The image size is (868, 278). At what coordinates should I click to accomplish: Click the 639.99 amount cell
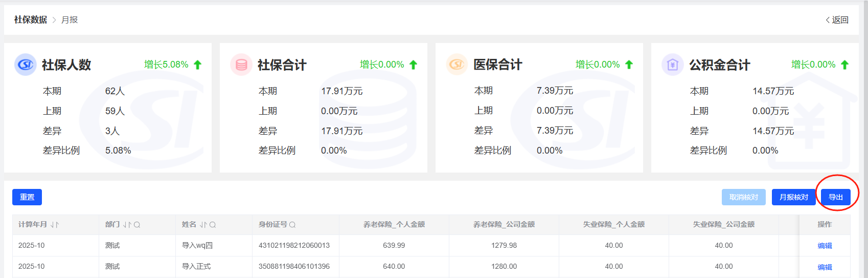point(394,246)
